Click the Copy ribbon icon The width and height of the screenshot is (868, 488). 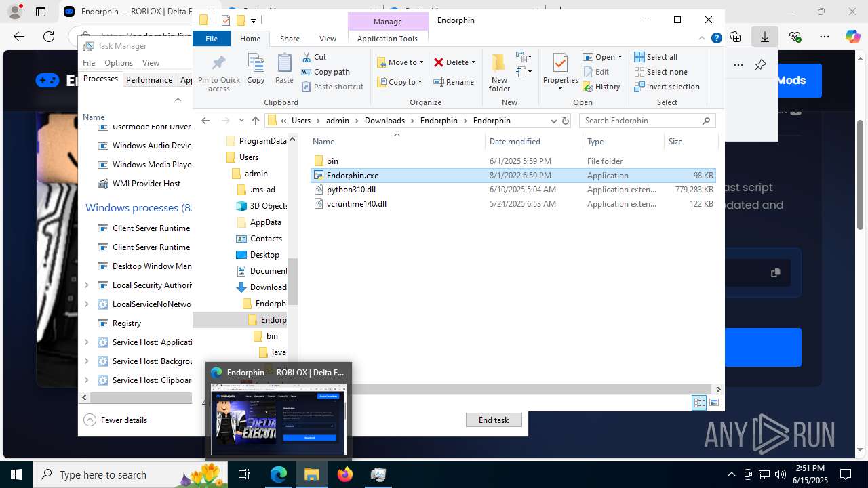click(x=256, y=68)
